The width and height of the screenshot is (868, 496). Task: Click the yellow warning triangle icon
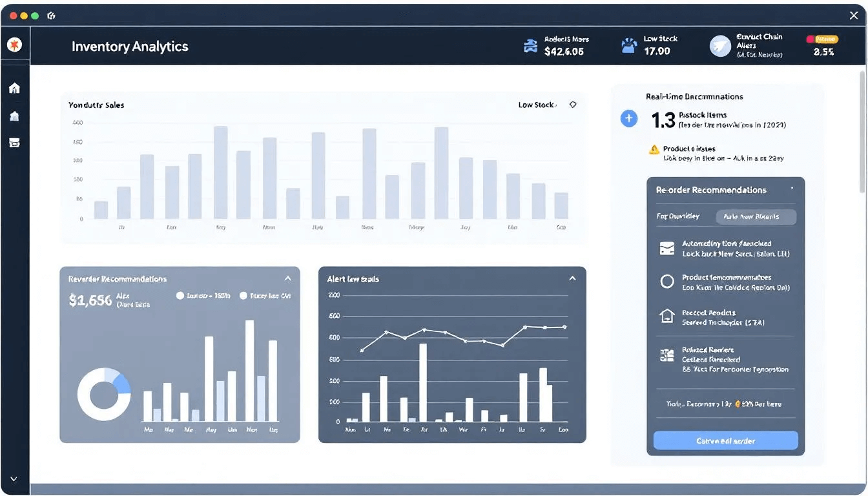pyautogui.click(x=654, y=150)
